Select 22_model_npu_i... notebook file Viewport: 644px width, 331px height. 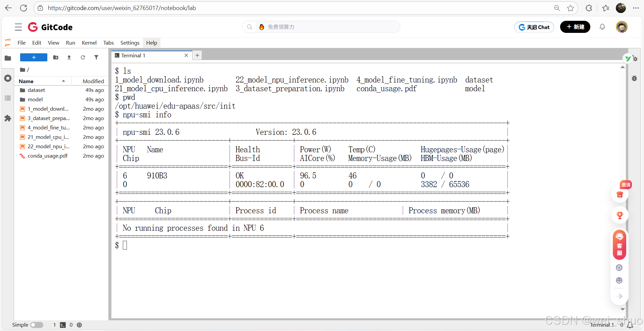pyautogui.click(x=62, y=146)
